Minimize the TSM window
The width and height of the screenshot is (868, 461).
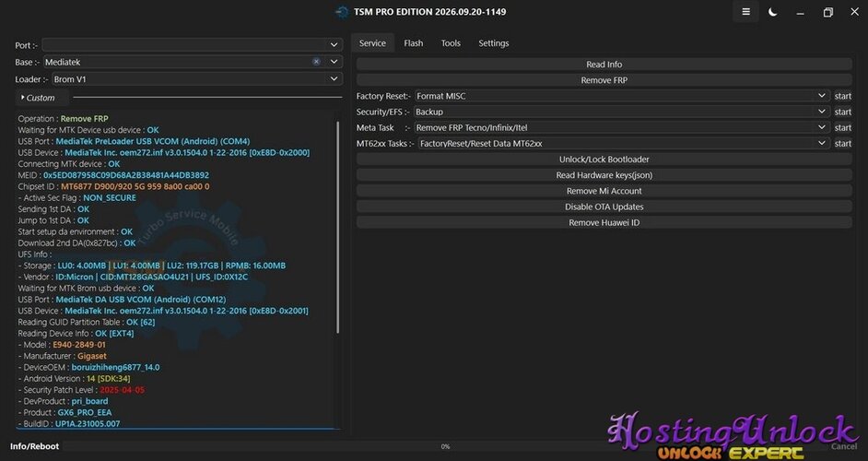[801, 12]
